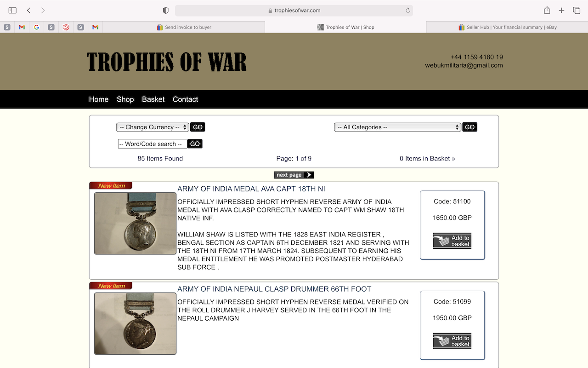Open the 0 Items in Basket link
This screenshot has width=588, height=368.
pos(427,158)
